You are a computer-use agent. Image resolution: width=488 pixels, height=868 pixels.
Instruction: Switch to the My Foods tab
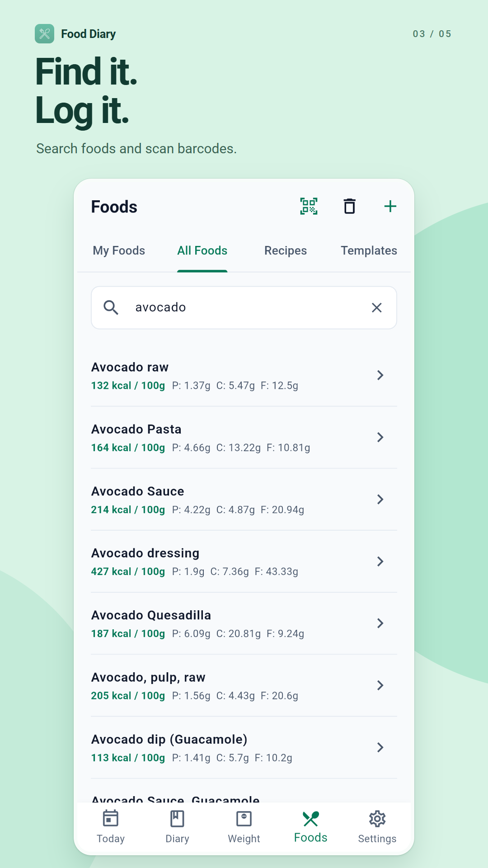(119, 251)
